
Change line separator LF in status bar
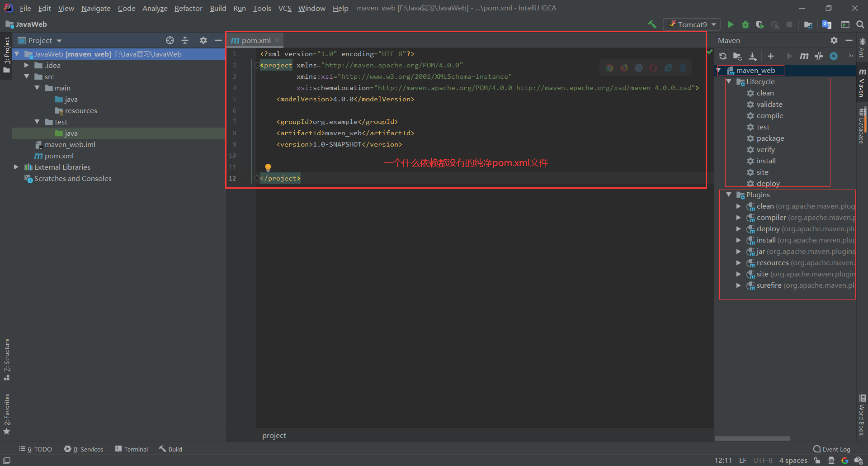743,460
